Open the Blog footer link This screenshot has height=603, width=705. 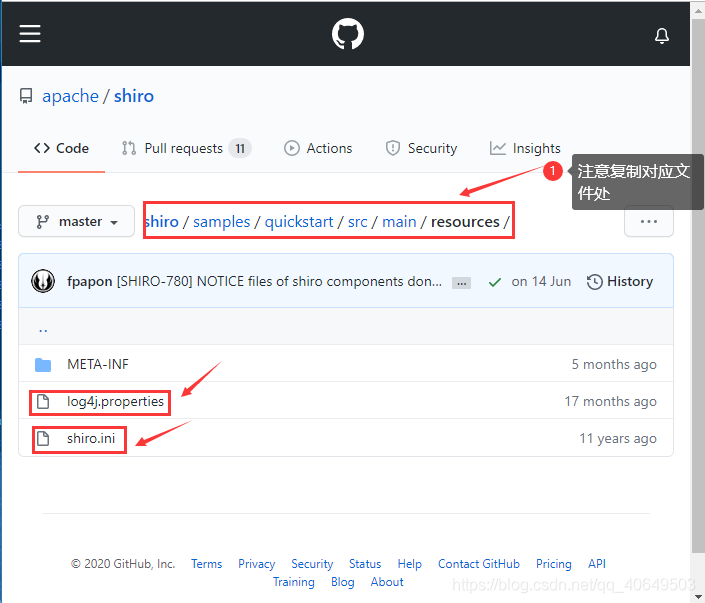coord(343,582)
